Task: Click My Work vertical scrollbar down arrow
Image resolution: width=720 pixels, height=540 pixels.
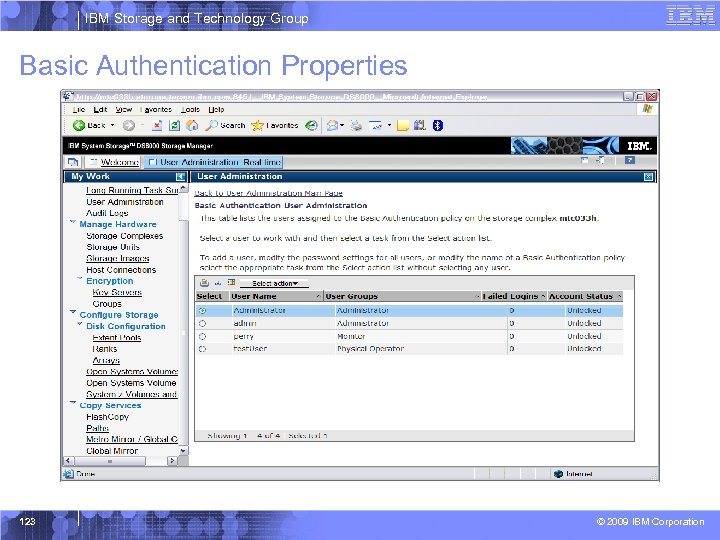Action: click(x=183, y=451)
